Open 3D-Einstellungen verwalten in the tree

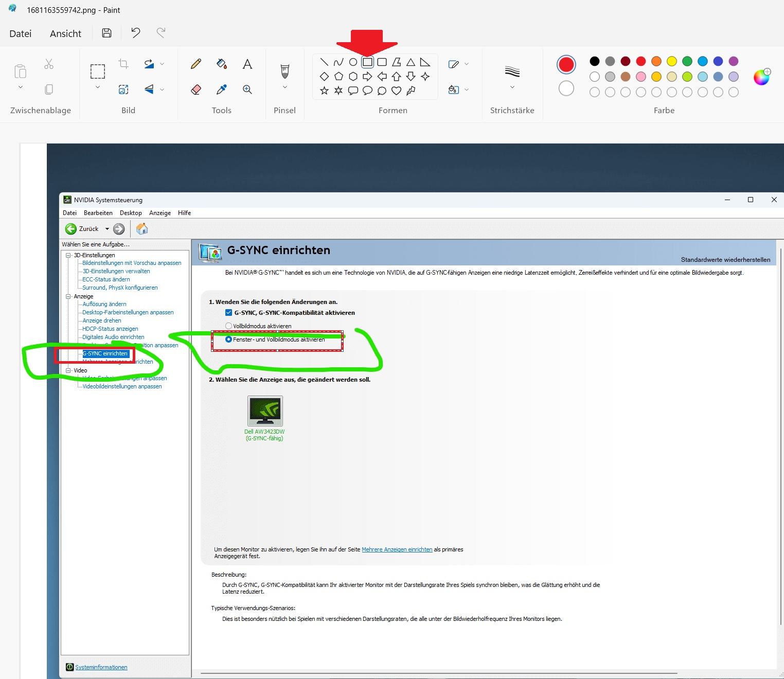coord(116,271)
